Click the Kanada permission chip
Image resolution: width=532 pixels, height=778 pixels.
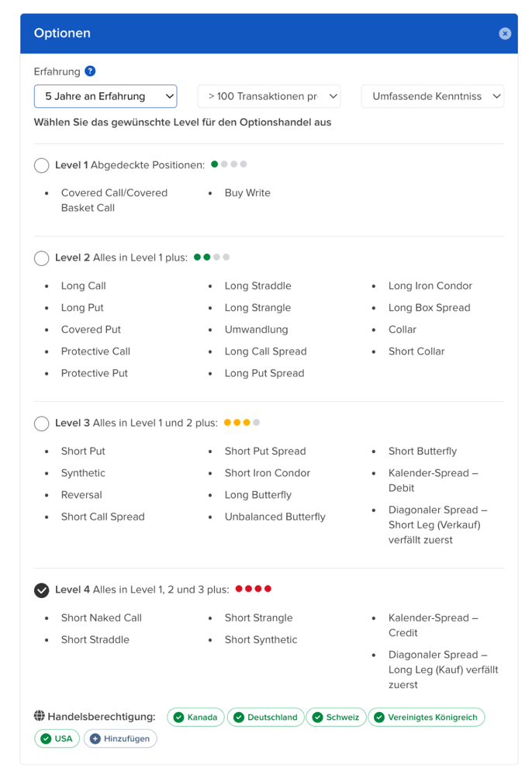point(196,717)
